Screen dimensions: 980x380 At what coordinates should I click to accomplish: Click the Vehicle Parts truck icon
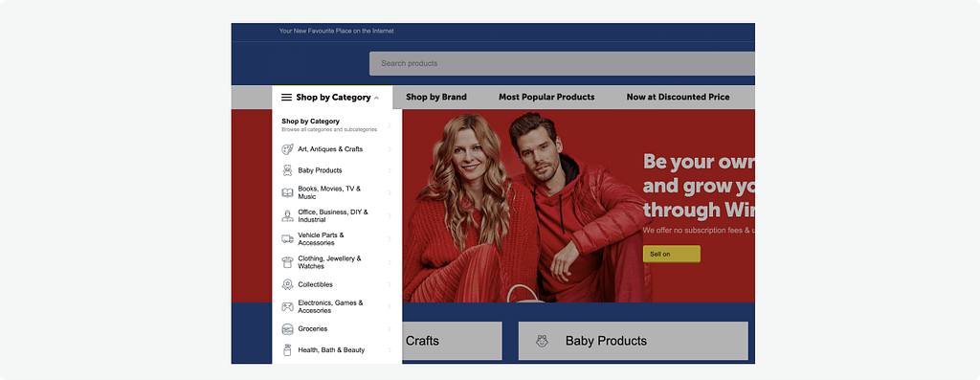coord(287,238)
